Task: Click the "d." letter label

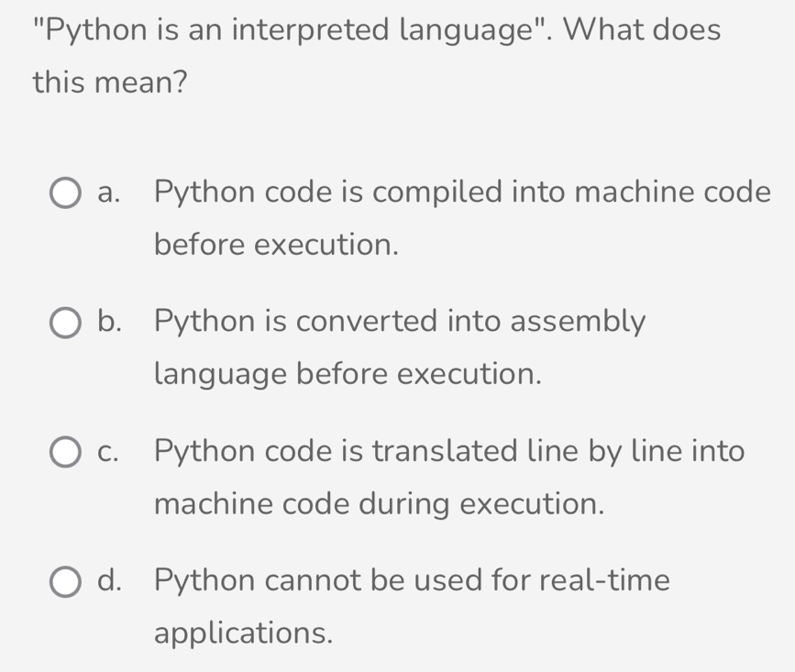Action: (110, 581)
